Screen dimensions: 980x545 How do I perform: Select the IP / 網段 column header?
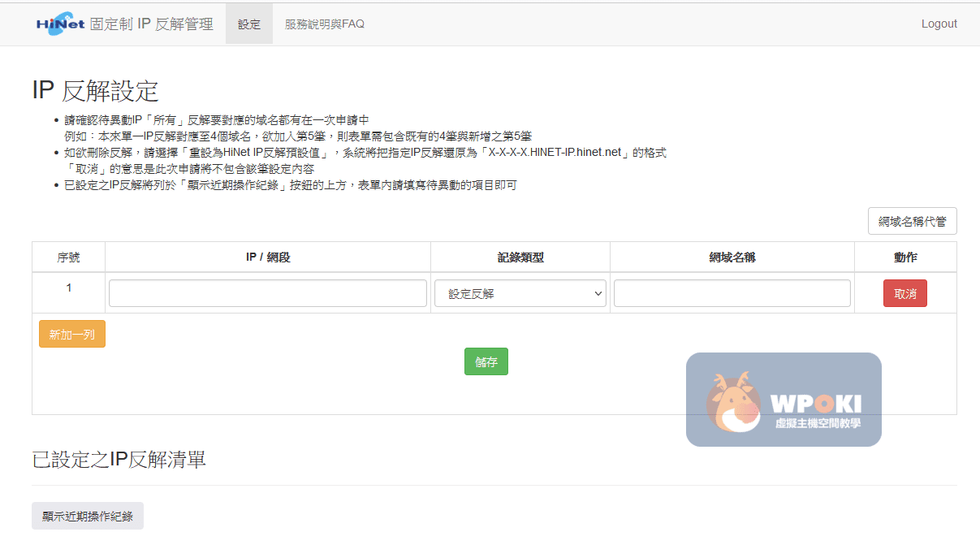click(268, 257)
